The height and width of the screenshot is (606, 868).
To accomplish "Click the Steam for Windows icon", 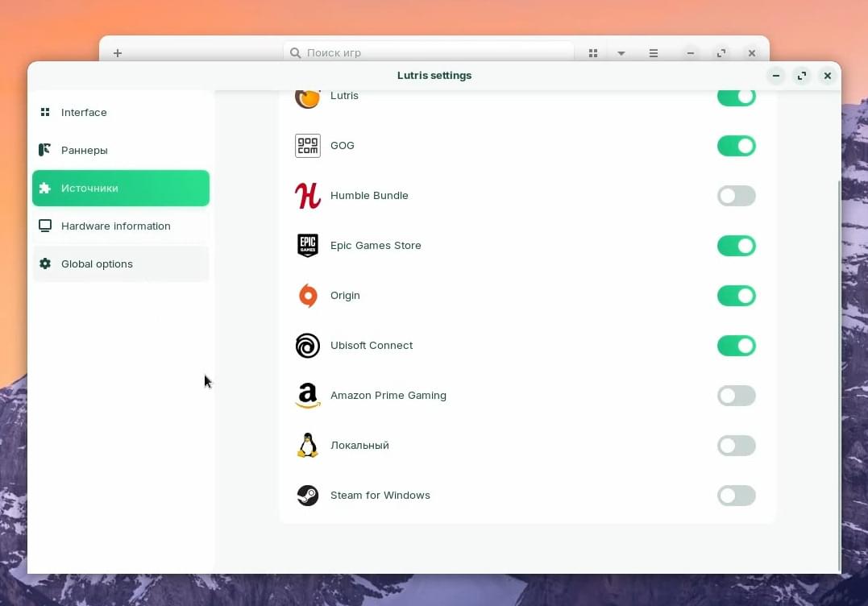I will point(308,496).
